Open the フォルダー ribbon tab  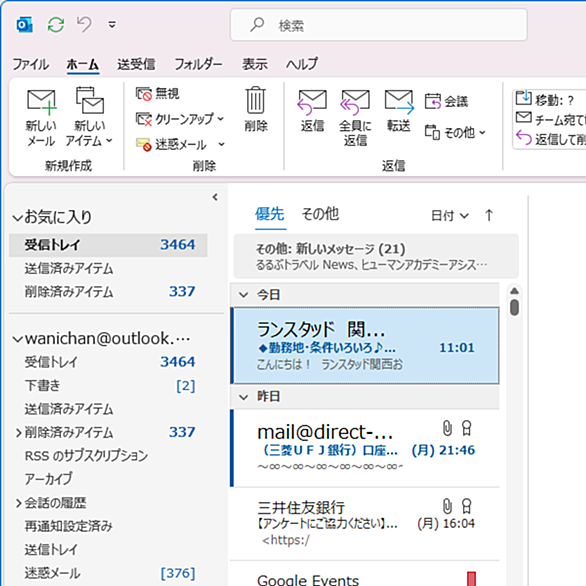tap(198, 64)
